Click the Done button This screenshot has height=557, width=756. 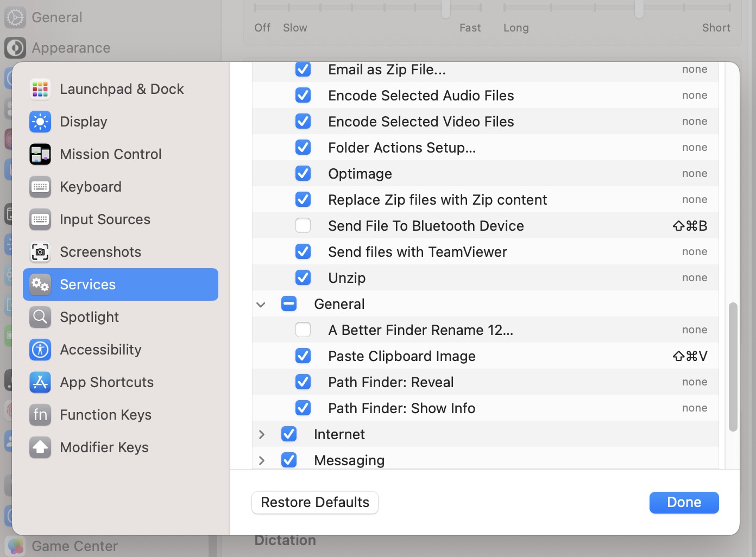684,502
